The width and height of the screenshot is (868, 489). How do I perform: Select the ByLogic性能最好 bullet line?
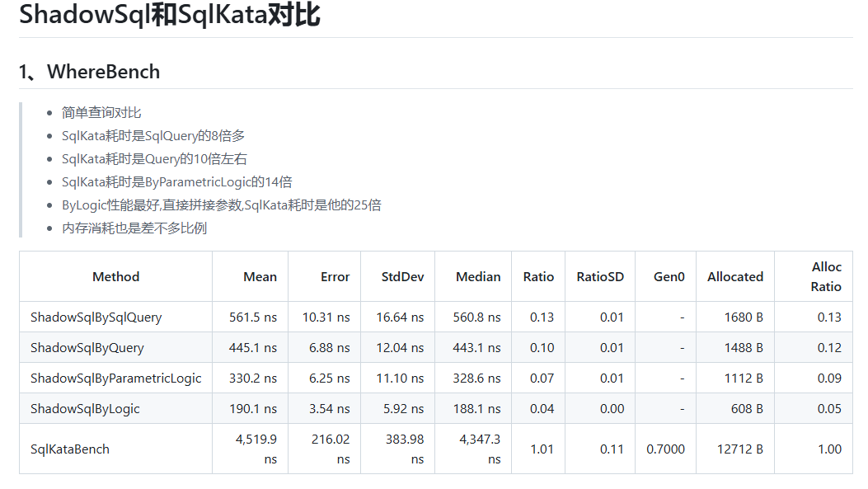coord(221,205)
